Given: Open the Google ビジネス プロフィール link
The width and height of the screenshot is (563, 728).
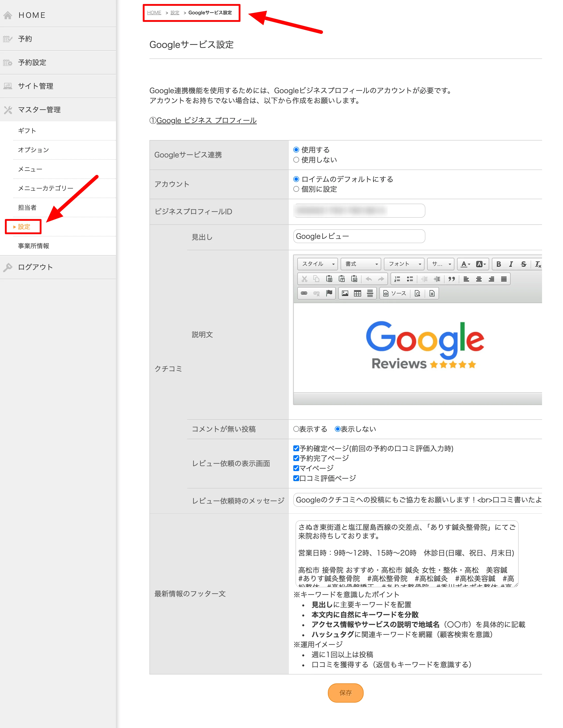Looking at the screenshot, I should pyautogui.click(x=206, y=120).
